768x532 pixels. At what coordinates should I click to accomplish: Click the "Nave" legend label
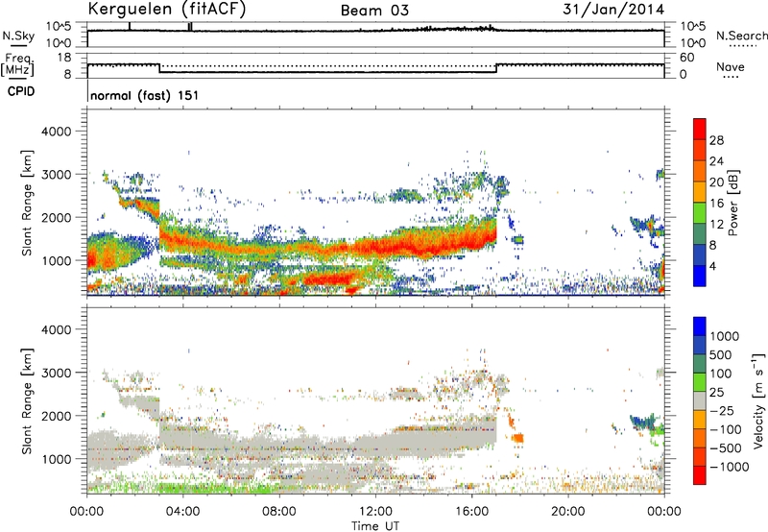(x=731, y=66)
